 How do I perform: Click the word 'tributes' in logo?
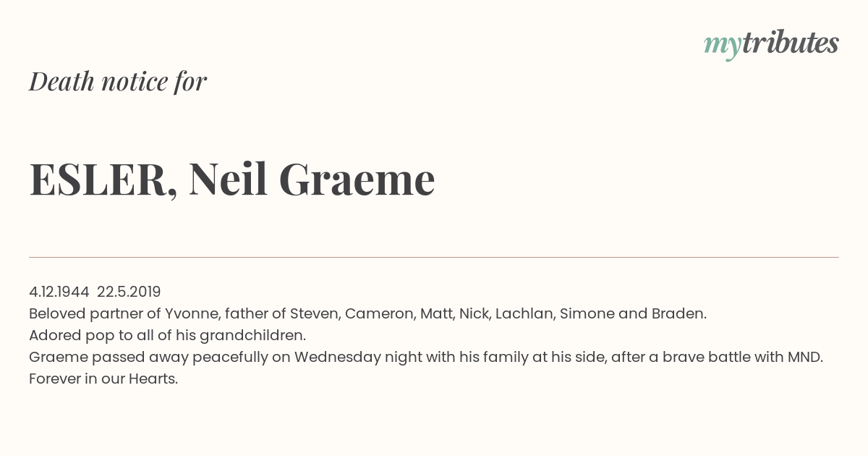(791, 43)
